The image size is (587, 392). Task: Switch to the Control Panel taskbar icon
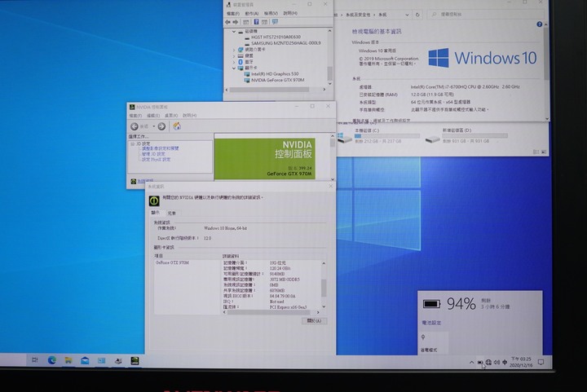[101, 360]
